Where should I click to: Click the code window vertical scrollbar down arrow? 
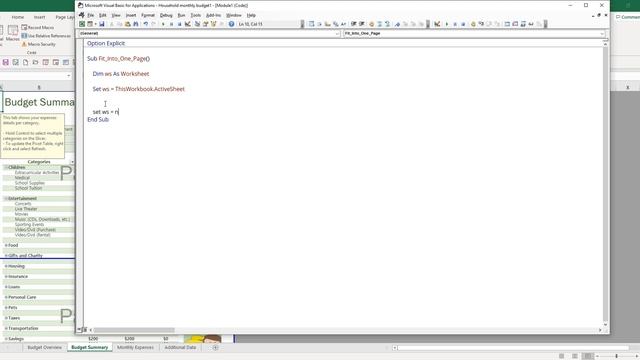605,325
